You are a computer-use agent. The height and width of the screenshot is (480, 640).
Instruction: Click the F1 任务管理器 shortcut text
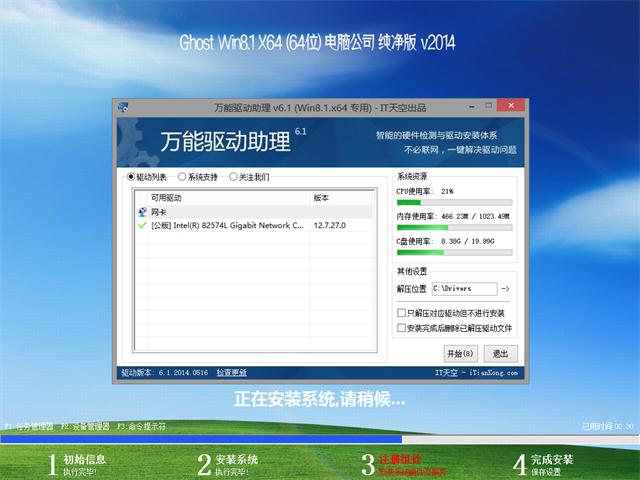28,426
